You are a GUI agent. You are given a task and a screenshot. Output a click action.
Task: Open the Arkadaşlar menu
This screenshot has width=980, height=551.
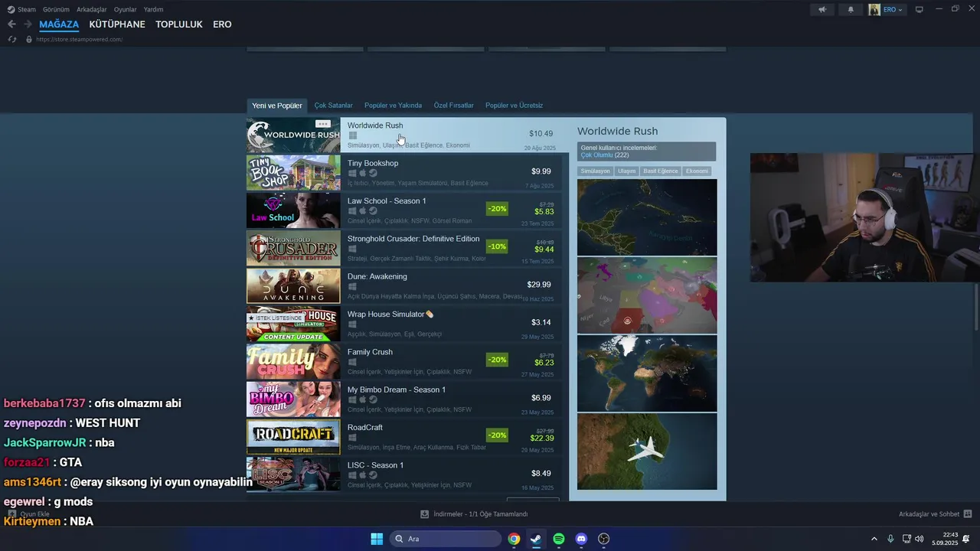(92, 9)
